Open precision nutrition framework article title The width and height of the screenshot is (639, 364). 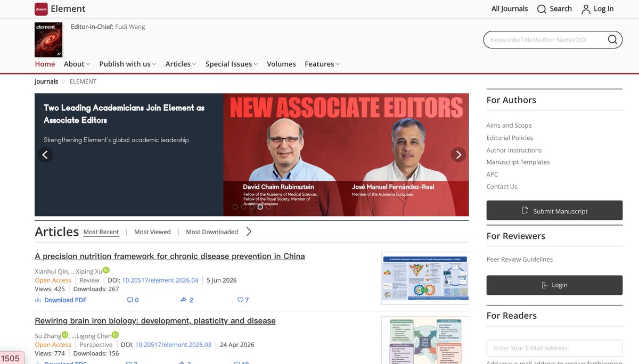pyautogui.click(x=170, y=257)
